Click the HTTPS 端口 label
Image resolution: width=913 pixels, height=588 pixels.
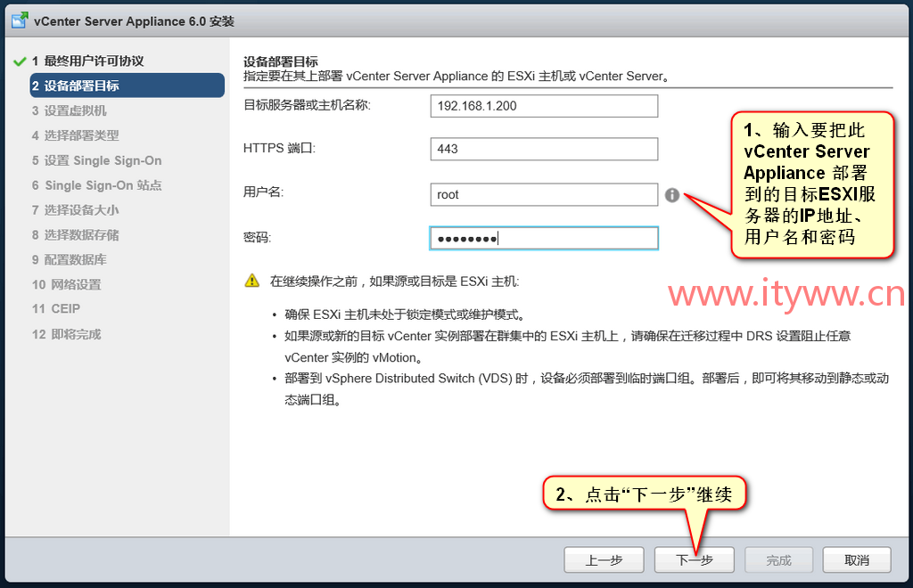pos(279,148)
